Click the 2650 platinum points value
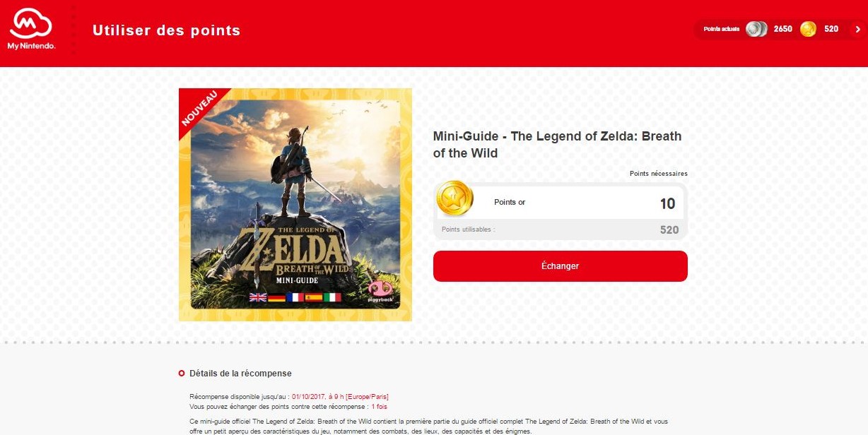 tap(782, 29)
